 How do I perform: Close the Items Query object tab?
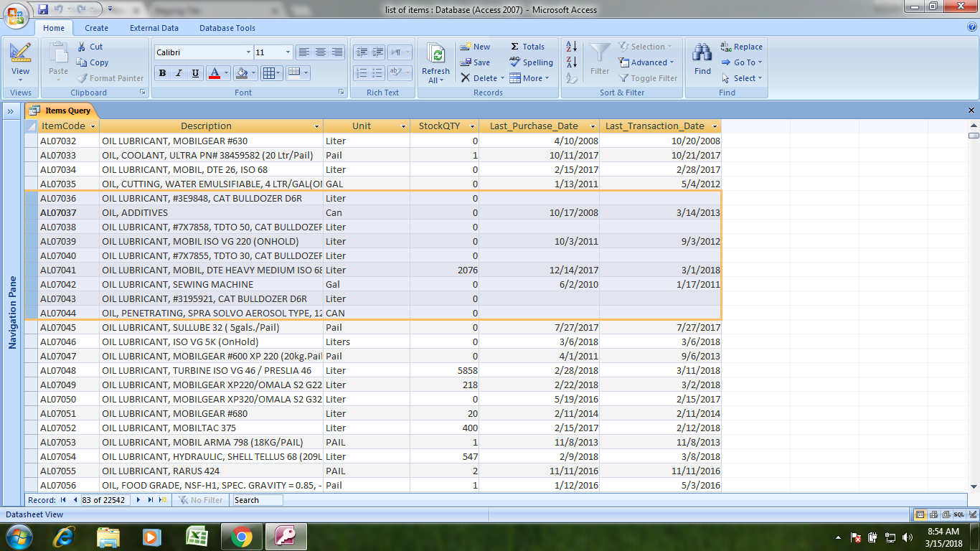click(971, 110)
